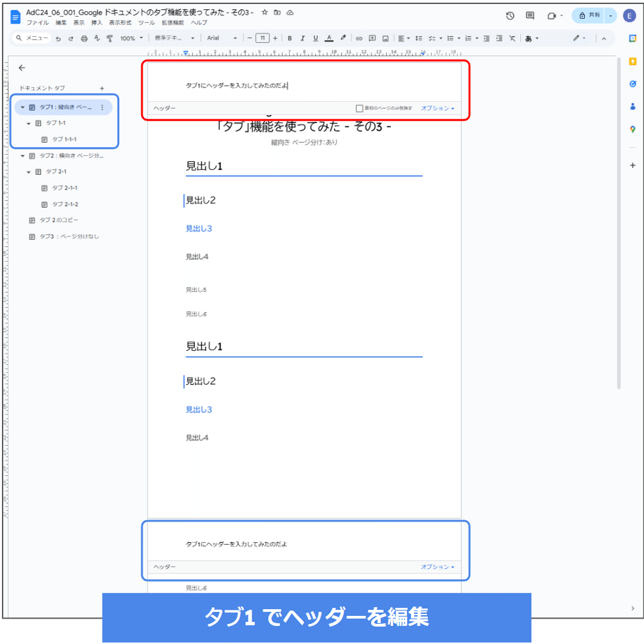Add a comment via the comment icon
The width and height of the screenshot is (644, 644).
coord(373,38)
